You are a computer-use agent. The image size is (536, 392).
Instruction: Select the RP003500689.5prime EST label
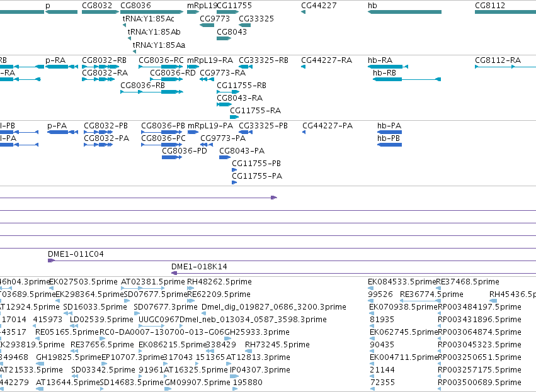pyautogui.click(x=479, y=383)
